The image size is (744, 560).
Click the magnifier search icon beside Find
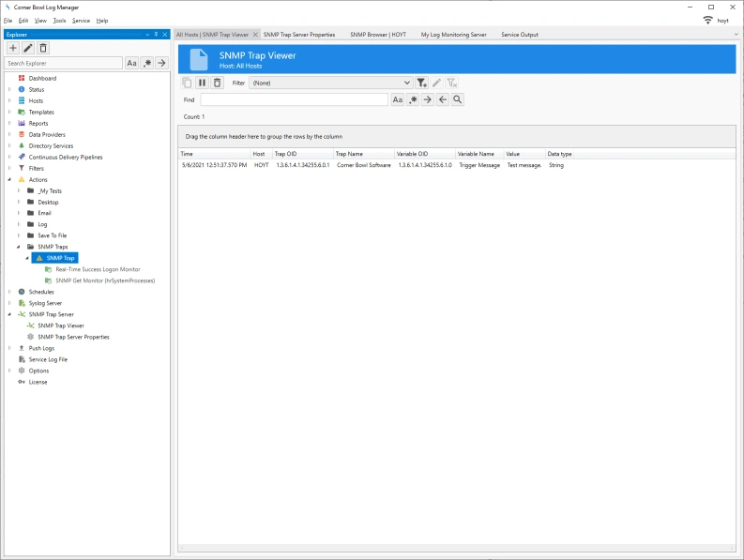pos(458,99)
